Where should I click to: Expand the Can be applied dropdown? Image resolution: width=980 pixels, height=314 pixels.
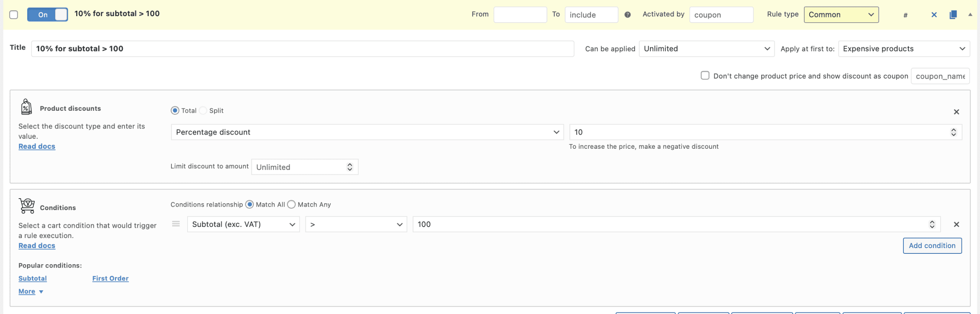(x=706, y=49)
